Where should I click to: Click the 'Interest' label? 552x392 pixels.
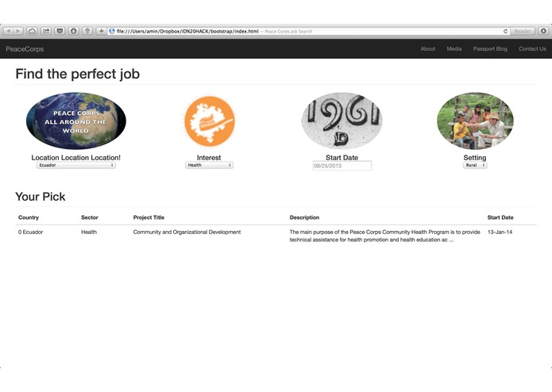coord(209,157)
